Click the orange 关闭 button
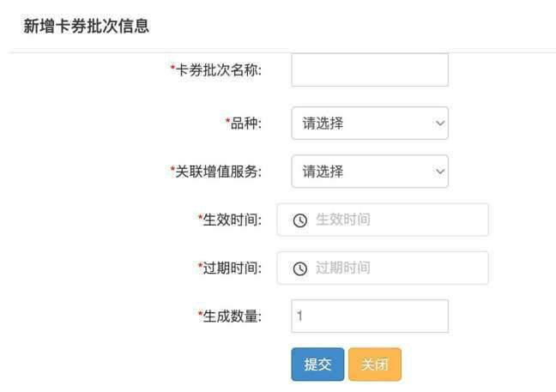Screen dimensions: 556x392 pos(375,365)
